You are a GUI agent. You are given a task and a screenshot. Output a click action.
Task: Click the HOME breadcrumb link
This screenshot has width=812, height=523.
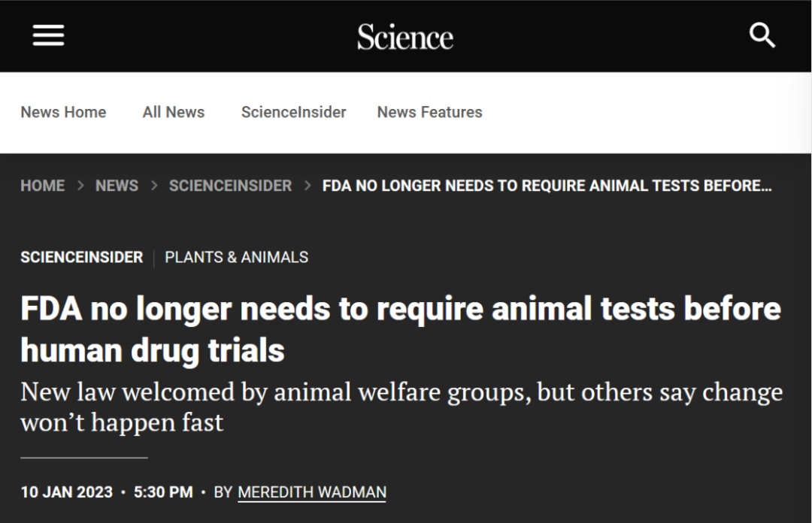coord(42,186)
